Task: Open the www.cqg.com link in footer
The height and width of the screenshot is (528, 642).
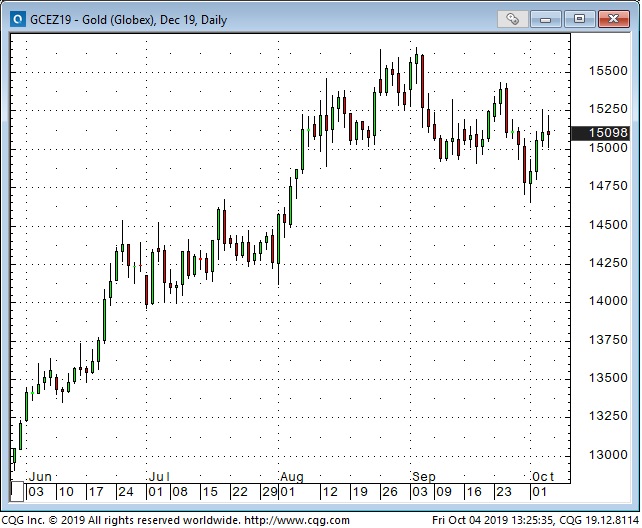Action: (x=297, y=520)
